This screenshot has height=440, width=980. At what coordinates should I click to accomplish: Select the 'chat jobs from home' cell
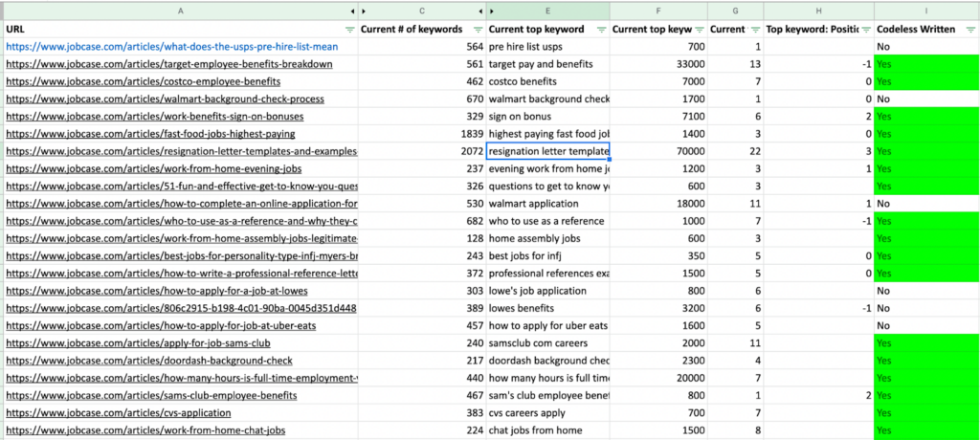pos(548,431)
